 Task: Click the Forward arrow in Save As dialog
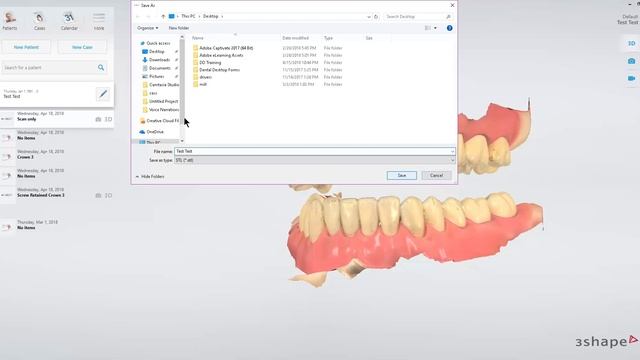(149, 16)
